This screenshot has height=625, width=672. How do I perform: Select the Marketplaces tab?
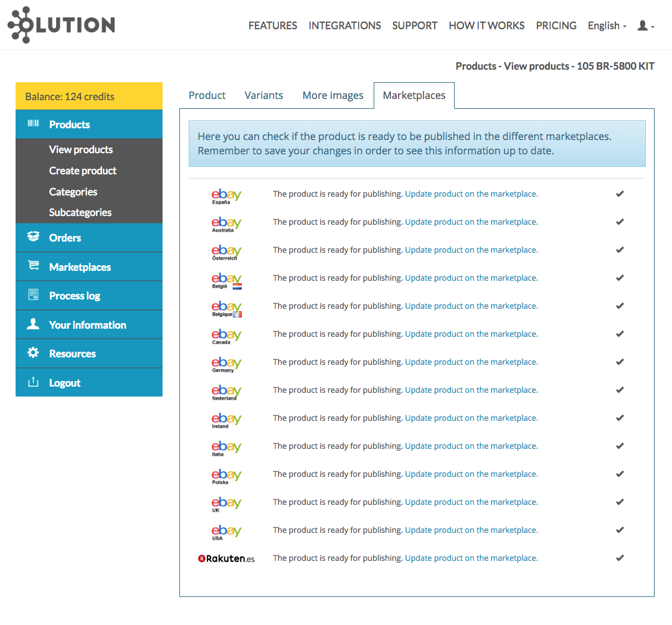click(414, 95)
